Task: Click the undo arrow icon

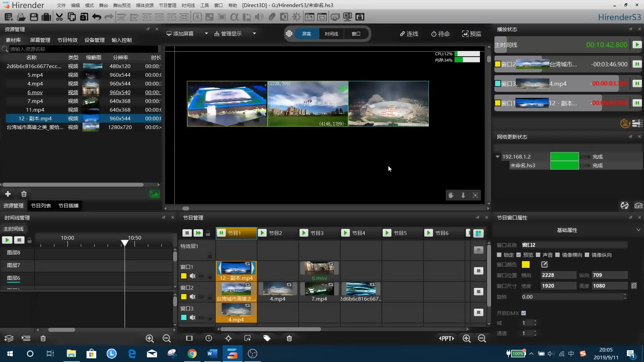Action: point(97,17)
